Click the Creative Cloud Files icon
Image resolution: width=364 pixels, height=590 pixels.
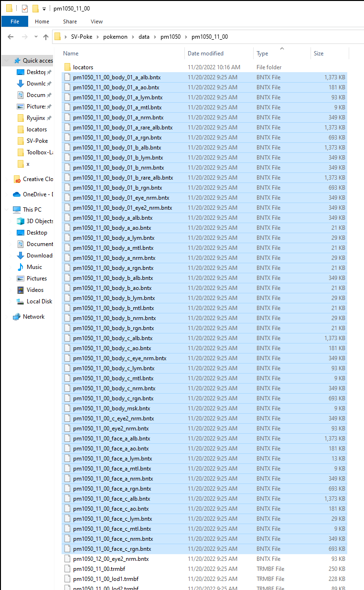tap(17, 179)
